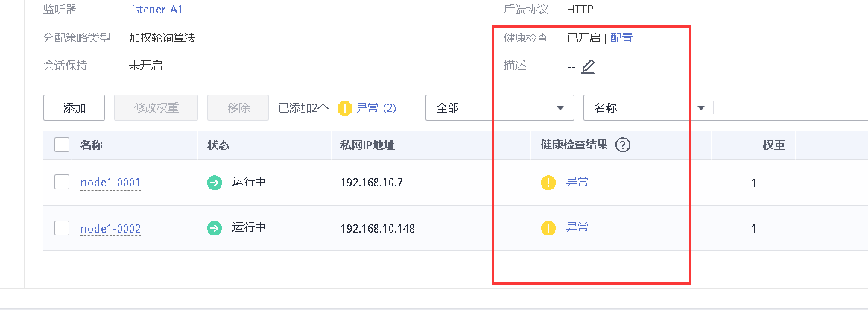Open the 名称 search field dropdown
868x310 pixels.
647,108
